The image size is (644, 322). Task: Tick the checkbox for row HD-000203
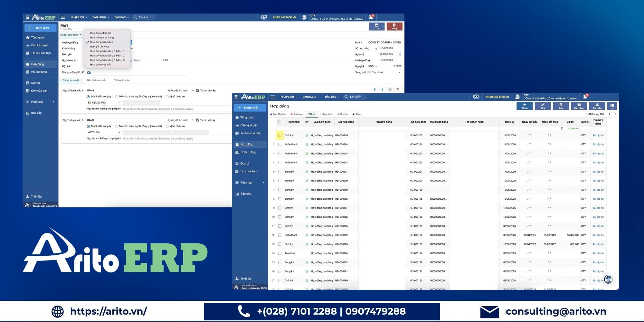tap(280, 154)
